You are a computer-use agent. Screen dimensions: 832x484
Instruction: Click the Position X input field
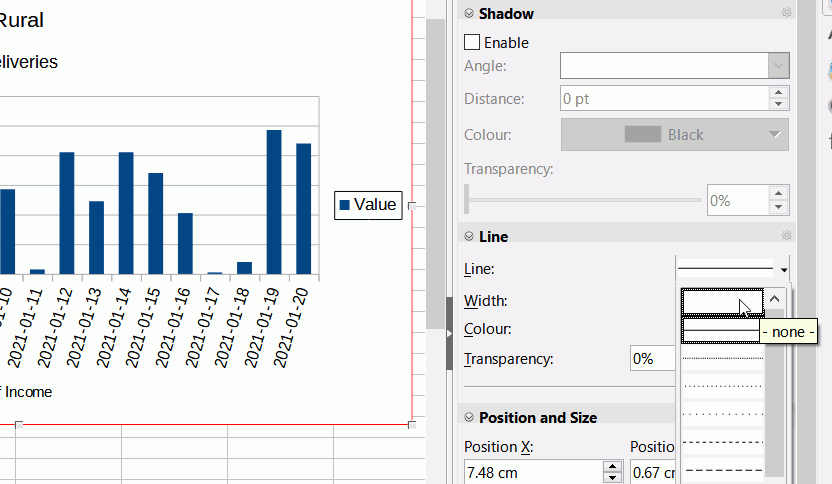[533, 472]
